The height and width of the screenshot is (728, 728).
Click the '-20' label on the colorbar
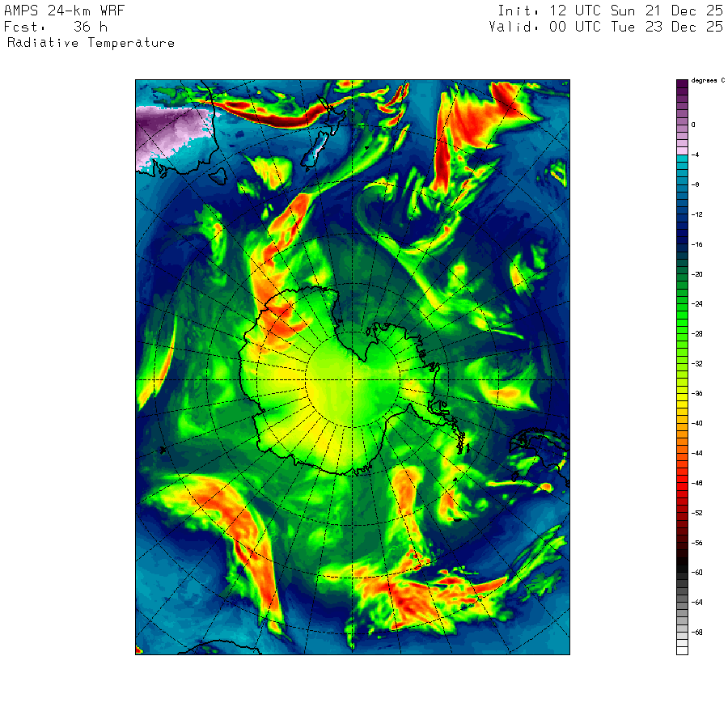point(696,274)
